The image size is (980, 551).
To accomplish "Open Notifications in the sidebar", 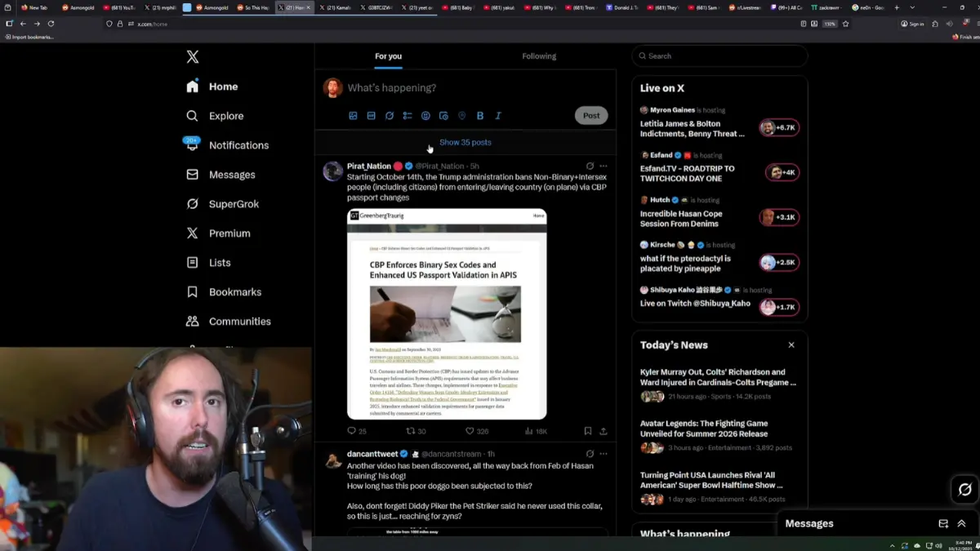I will (x=227, y=145).
